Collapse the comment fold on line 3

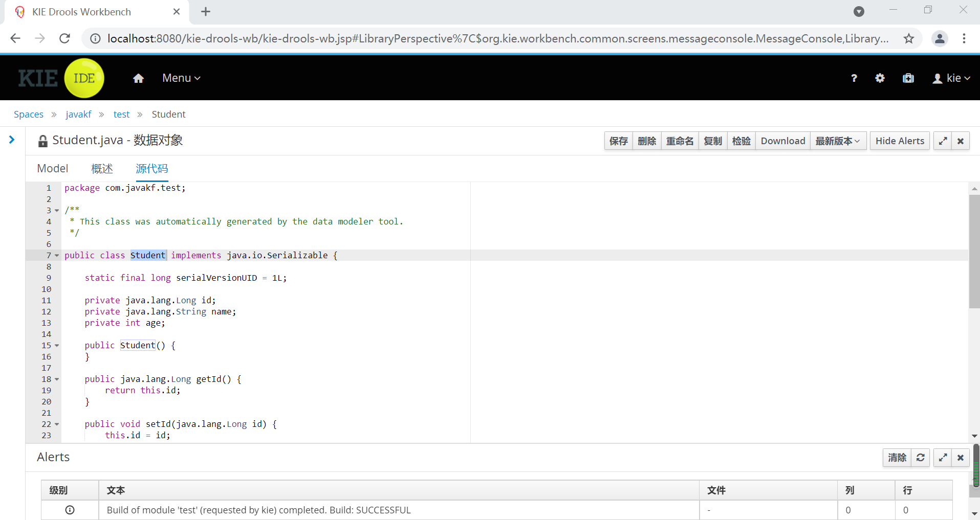tap(57, 211)
